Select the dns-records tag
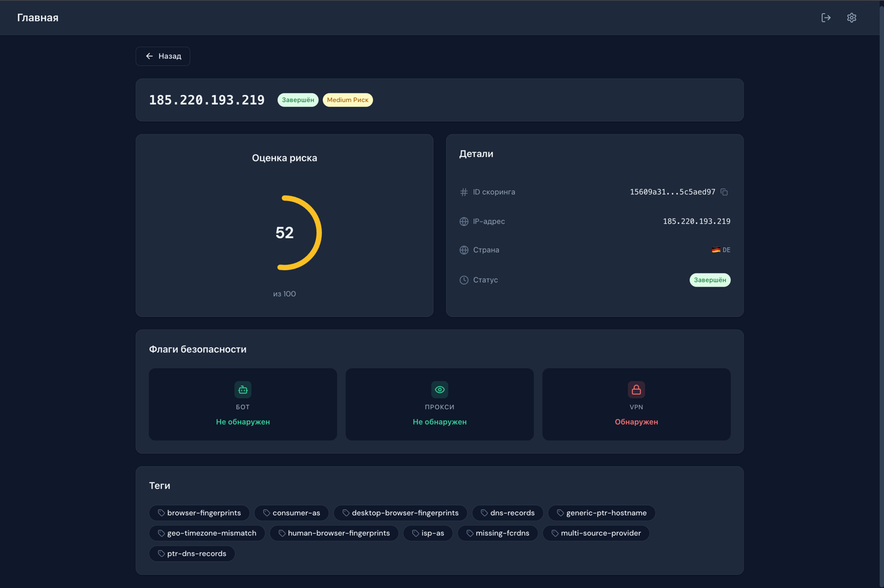 click(507, 513)
